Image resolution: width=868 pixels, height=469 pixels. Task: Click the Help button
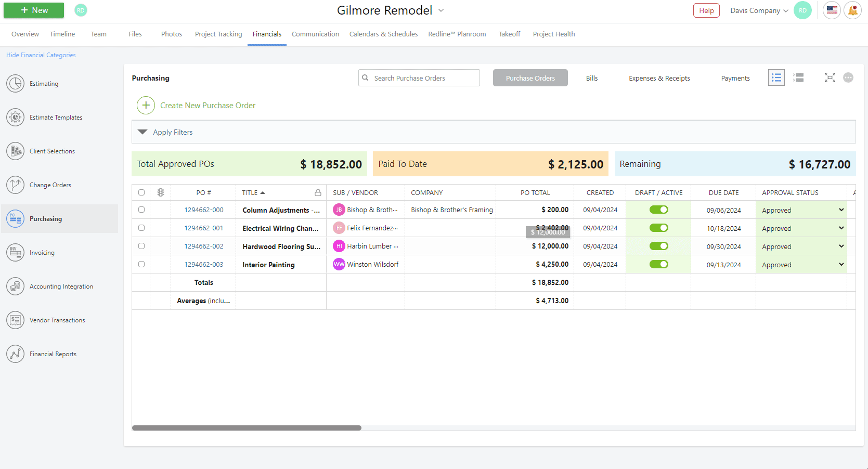click(706, 10)
